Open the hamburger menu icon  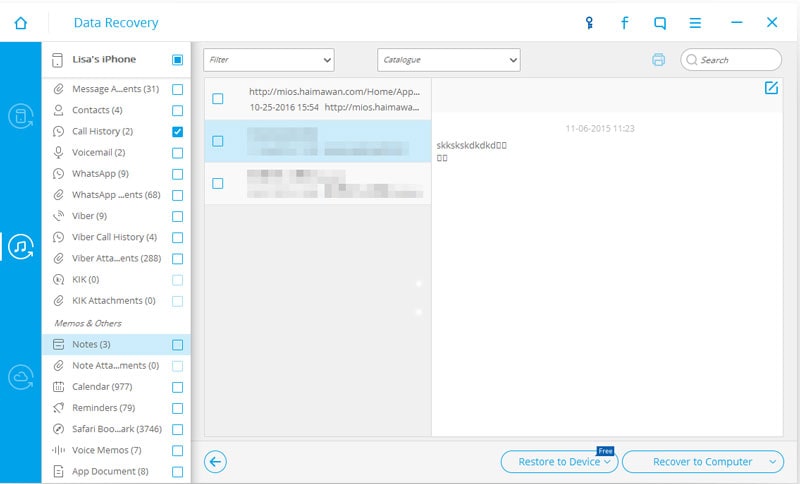pos(695,23)
